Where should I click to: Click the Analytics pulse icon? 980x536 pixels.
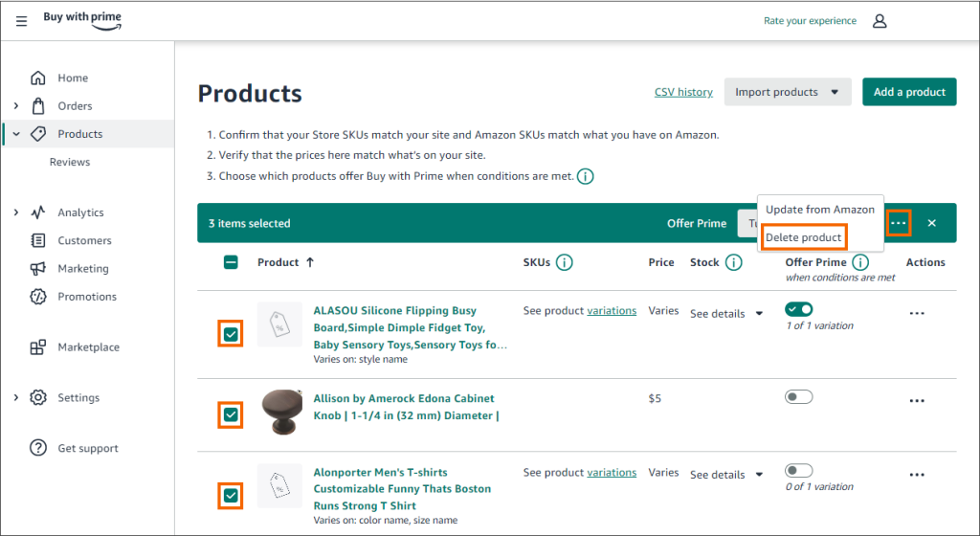click(x=38, y=212)
